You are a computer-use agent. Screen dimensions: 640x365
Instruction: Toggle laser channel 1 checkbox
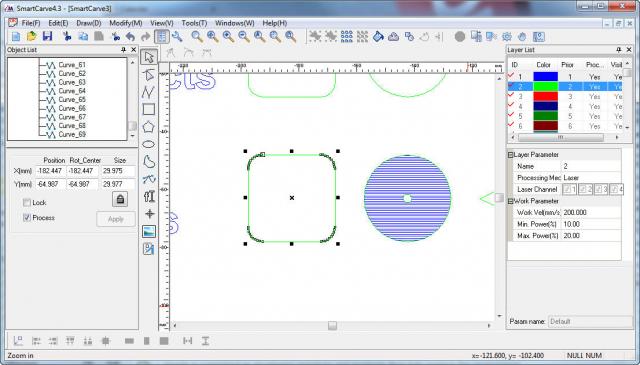[x=569, y=189]
